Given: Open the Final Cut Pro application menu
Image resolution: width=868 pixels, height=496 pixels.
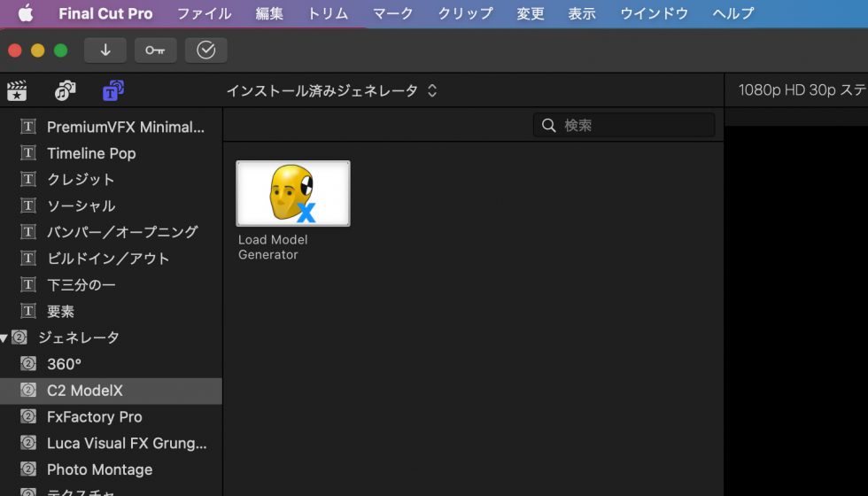Looking at the screenshot, I should (105, 13).
